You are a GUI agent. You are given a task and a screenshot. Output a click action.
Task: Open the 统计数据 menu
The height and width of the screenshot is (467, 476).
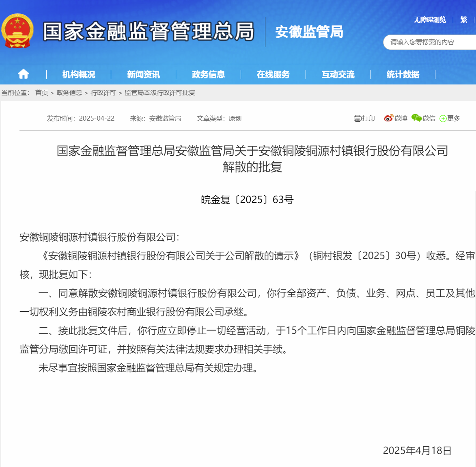tap(403, 74)
